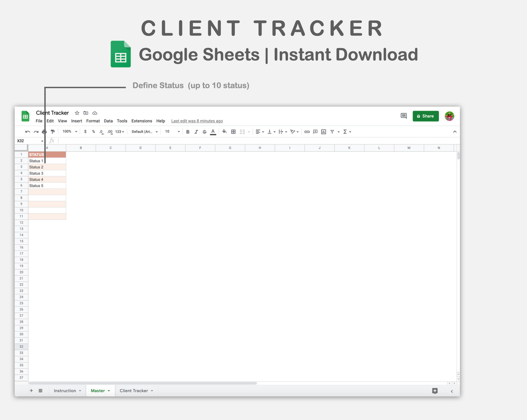This screenshot has height=420, width=527.
Task: Click the Share button
Action: (x=426, y=116)
